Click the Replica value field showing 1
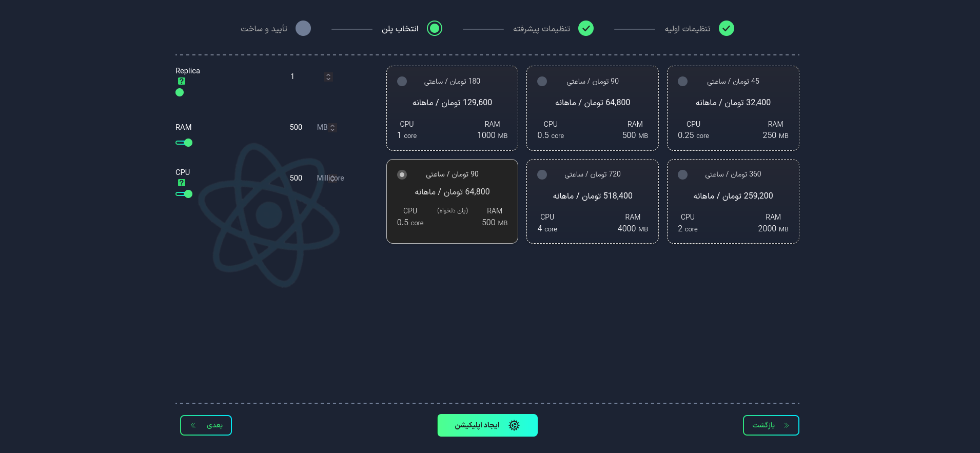Viewport: 980px width, 453px height. pos(292,76)
